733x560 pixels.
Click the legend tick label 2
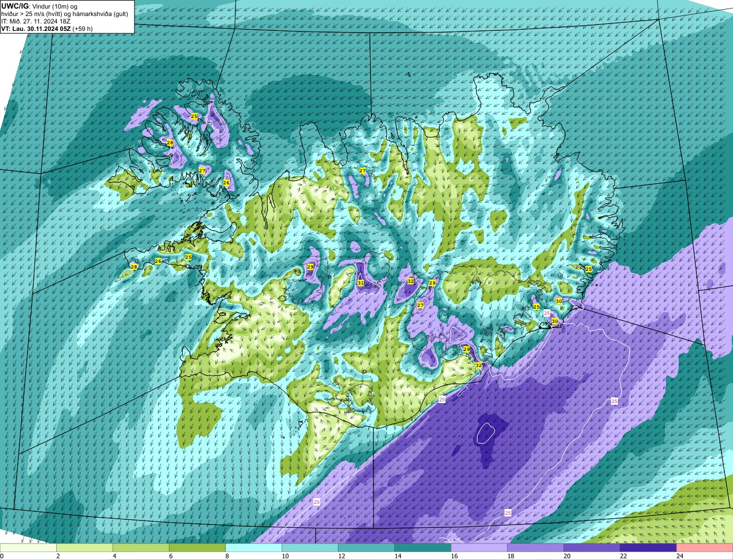(x=57, y=556)
